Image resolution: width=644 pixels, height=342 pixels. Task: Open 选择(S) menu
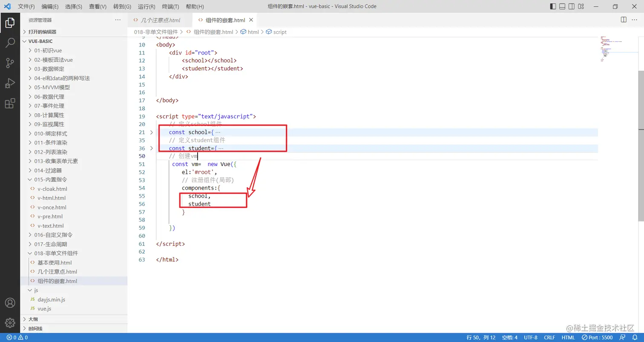[74, 6]
